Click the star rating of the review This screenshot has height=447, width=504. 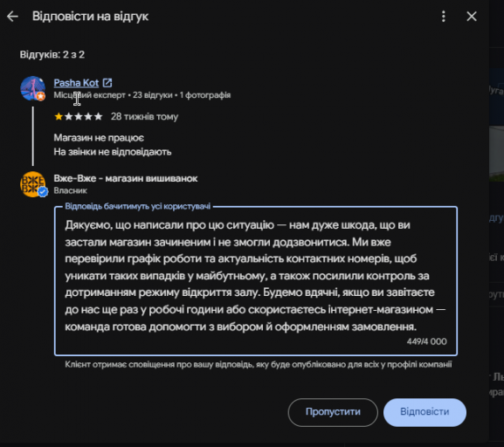tap(79, 116)
